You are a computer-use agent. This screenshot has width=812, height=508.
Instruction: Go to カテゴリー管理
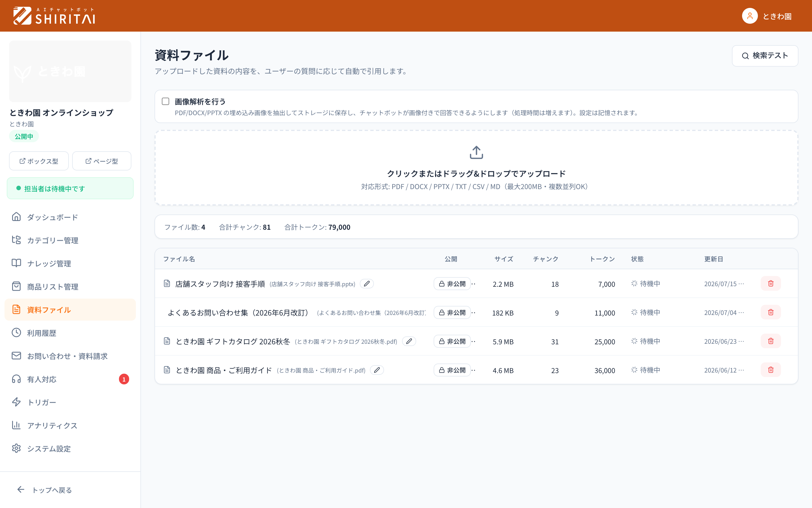(70, 240)
